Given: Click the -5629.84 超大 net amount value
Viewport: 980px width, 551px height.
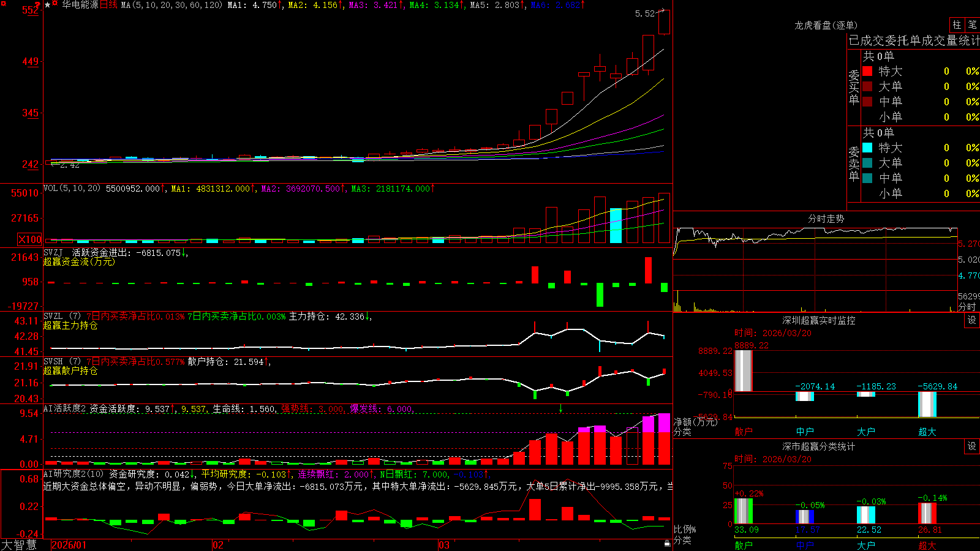Looking at the screenshot, I should 937,386.
